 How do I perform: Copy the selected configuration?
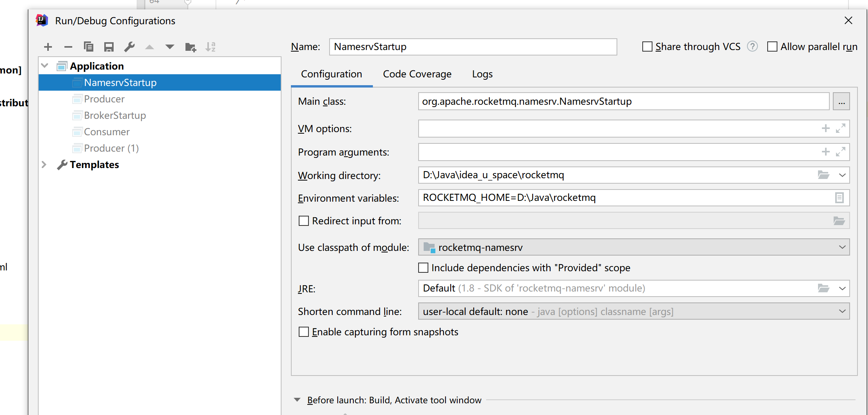[x=89, y=47]
